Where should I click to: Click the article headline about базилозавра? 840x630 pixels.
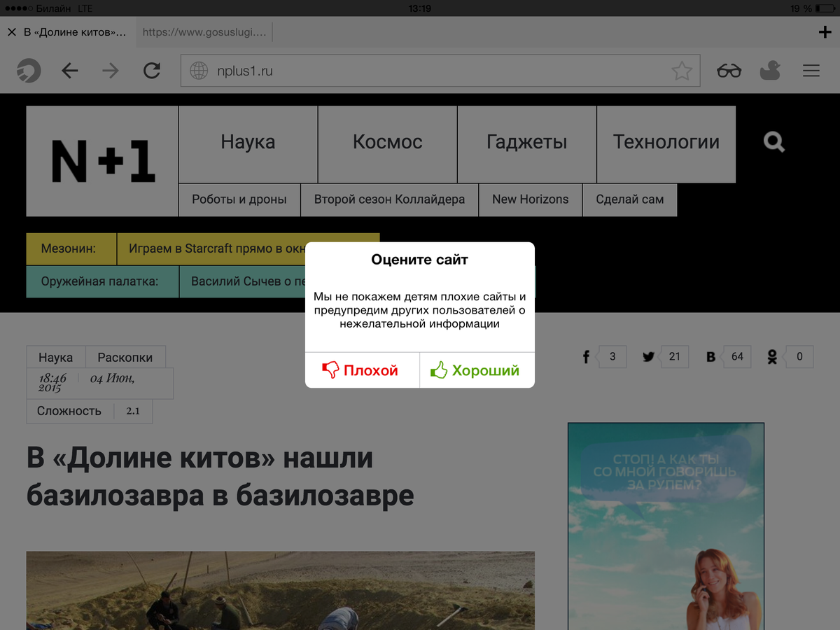(220, 477)
